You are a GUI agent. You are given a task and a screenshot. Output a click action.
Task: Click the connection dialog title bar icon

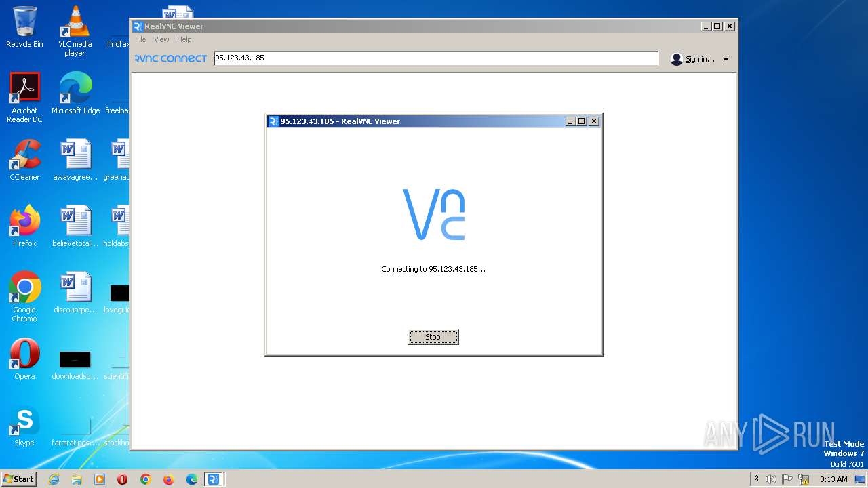[273, 121]
